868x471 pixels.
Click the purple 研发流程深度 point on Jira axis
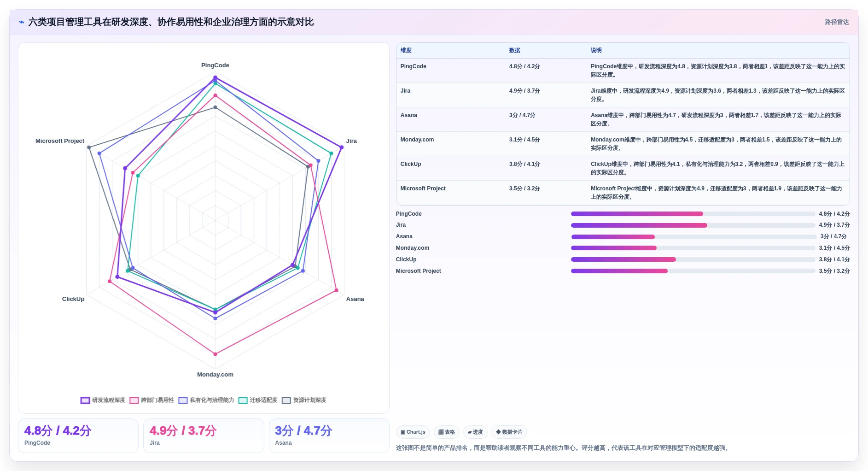[x=341, y=147]
